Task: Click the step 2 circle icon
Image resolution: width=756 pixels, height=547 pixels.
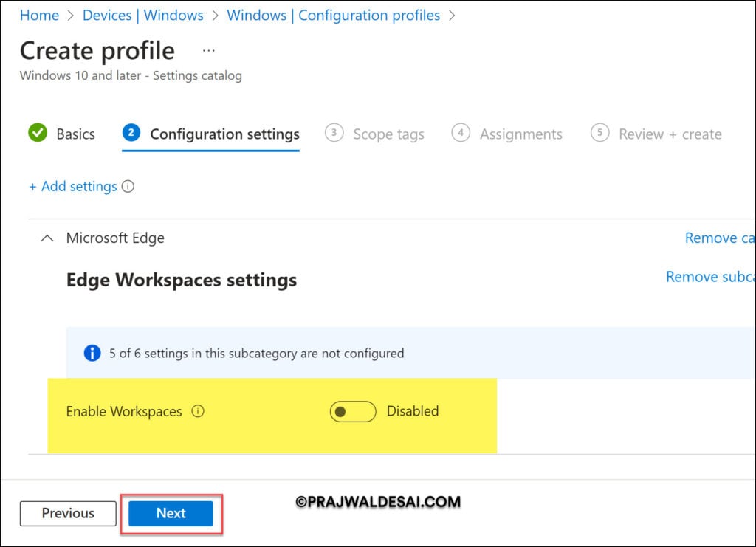Action: pyautogui.click(x=131, y=133)
